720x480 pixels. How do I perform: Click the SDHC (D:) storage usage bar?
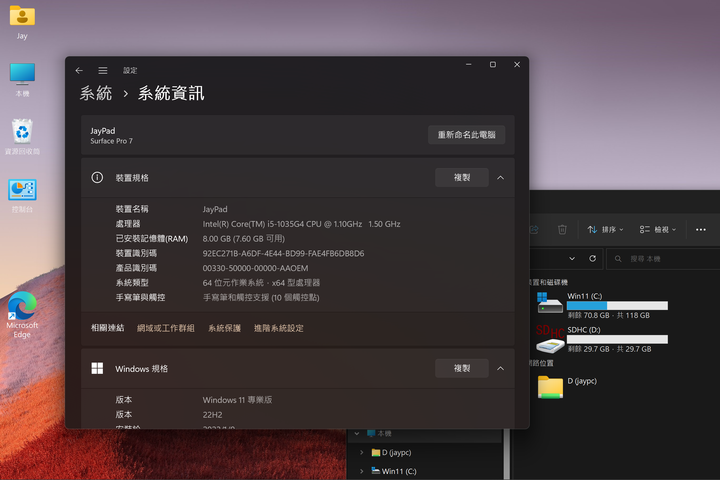pyautogui.click(x=617, y=339)
